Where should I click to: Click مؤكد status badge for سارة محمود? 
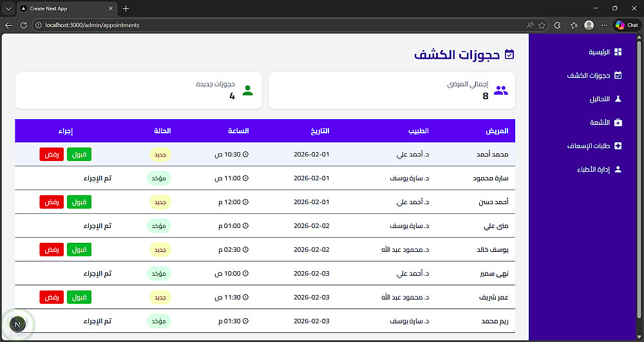[x=158, y=178]
